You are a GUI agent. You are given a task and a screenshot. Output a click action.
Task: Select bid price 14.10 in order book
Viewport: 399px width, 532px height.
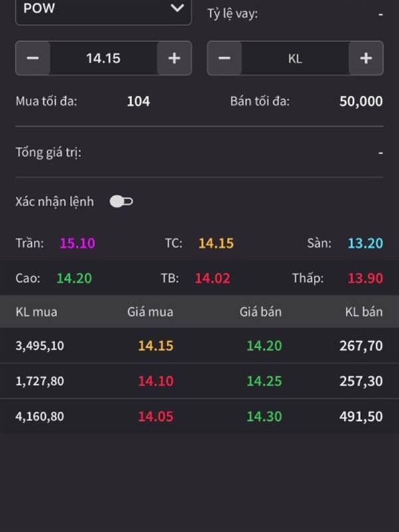(156, 381)
